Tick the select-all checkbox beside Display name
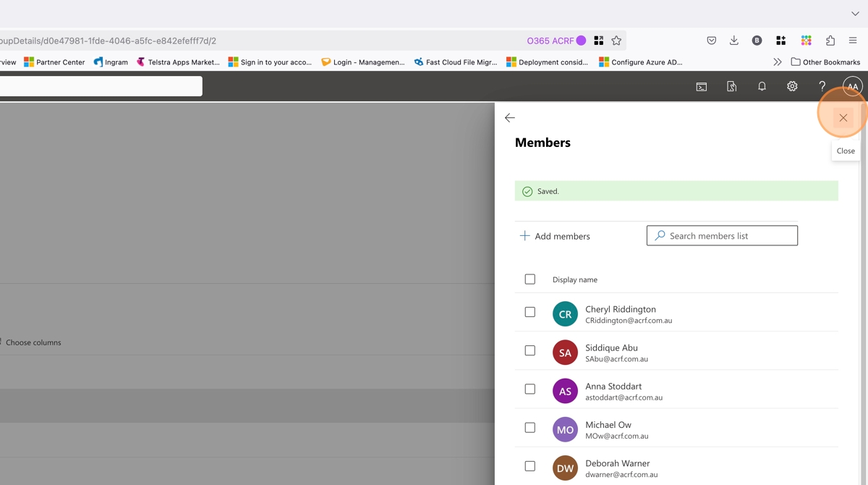This screenshot has height=485, width=868. click(x=530, y=279)
